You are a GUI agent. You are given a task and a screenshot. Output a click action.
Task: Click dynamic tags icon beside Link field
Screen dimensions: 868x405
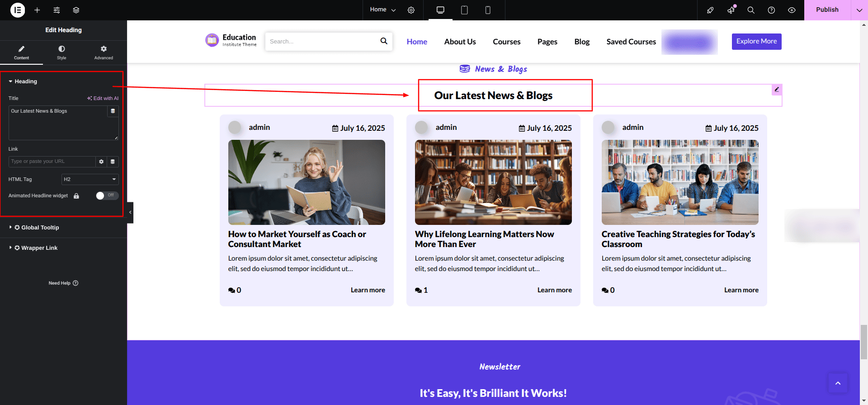point(113,162)
